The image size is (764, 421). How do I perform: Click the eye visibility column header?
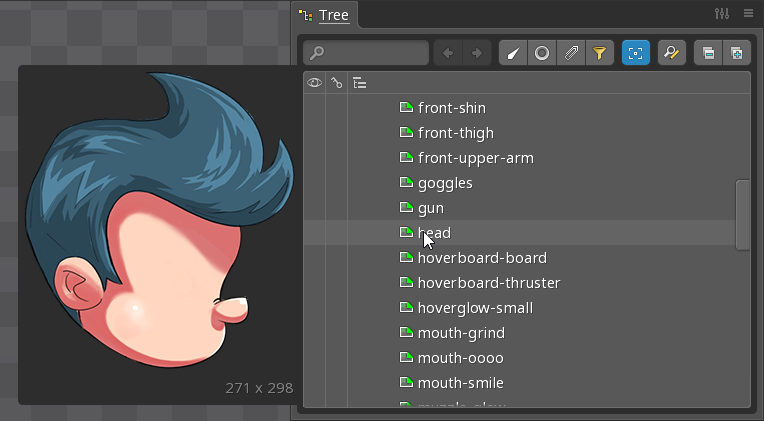(314, 83)
